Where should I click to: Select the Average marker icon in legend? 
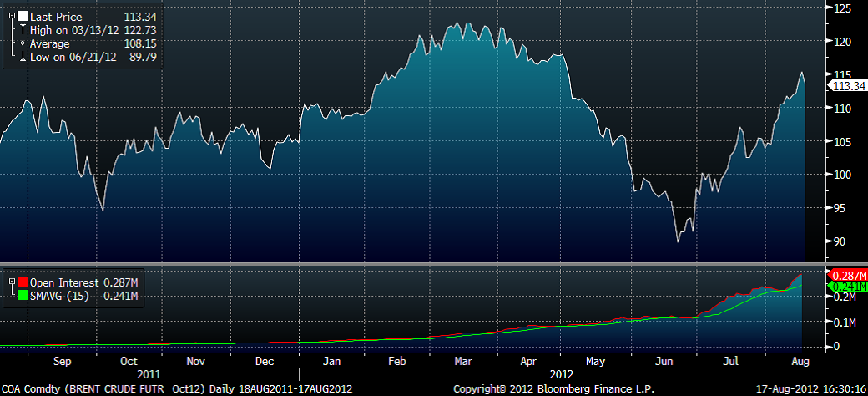click(x=23, y=43)
